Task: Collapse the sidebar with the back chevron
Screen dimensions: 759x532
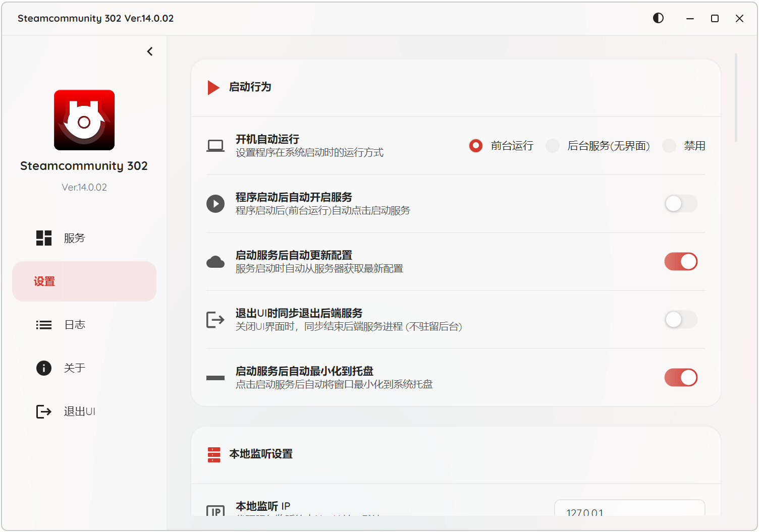Action: [x=150, y=51]
